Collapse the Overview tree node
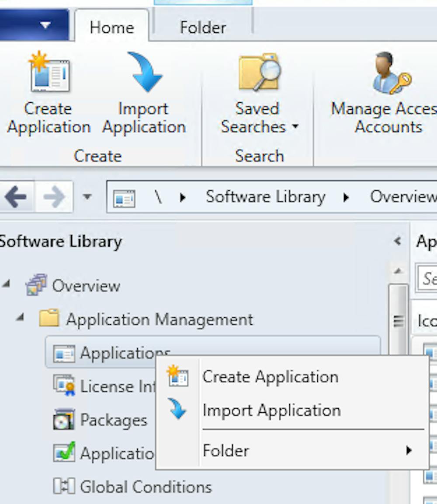437x504 pixels. pyautogui.click(x=7, y=285)
